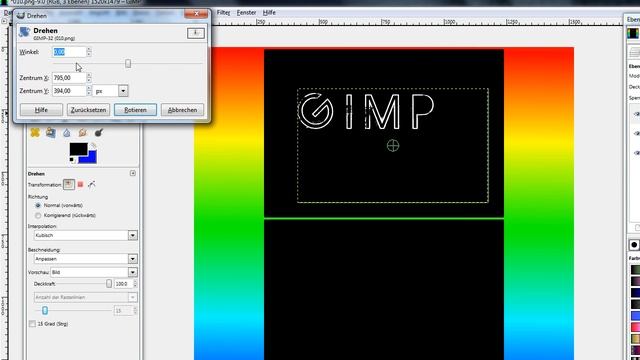
Task: Click the Abbrechen button
Action: click(x=182, y=110)
